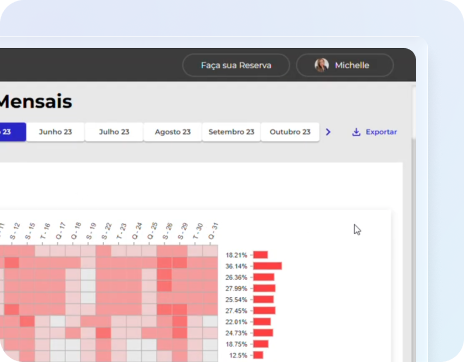Click the 18.21% percentage bar
464x362 pixels.
260,255
